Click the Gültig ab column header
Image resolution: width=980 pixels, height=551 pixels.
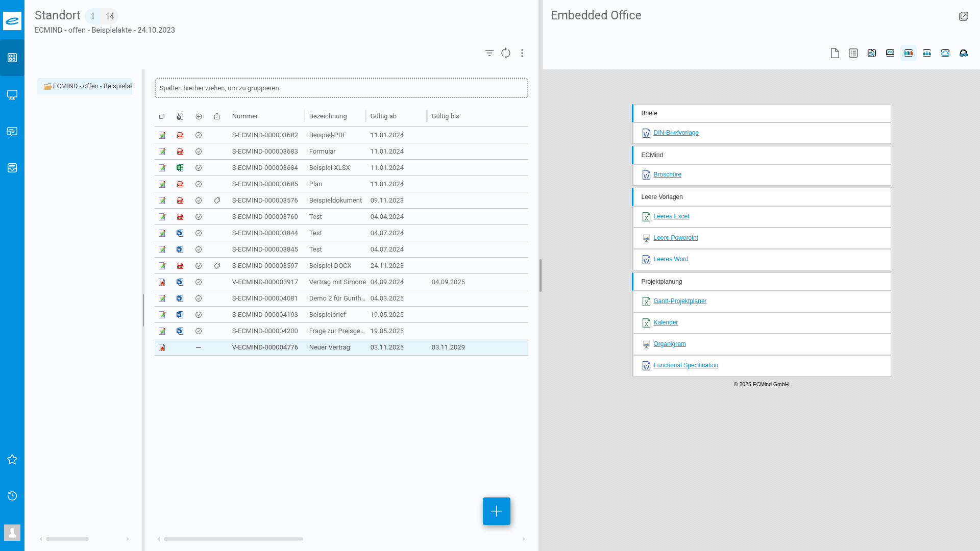point(383,116)
